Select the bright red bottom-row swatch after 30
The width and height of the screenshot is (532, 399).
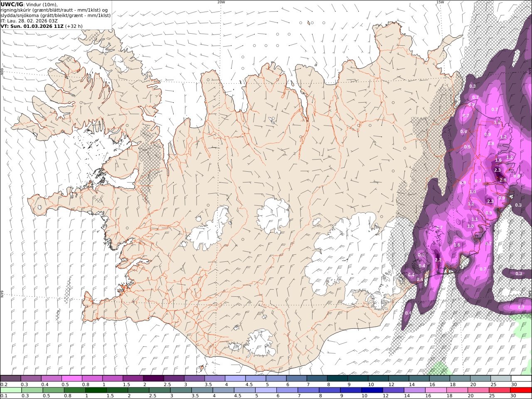(521, 390)
